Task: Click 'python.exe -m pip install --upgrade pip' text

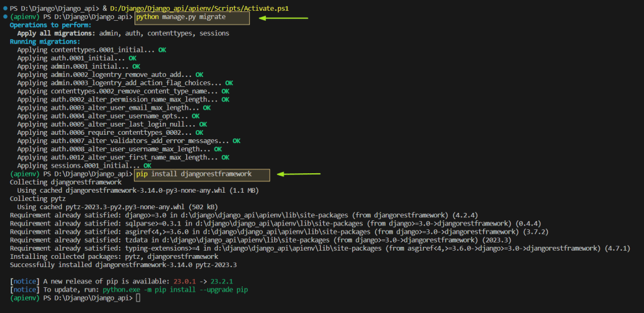Action: (175, 290)
